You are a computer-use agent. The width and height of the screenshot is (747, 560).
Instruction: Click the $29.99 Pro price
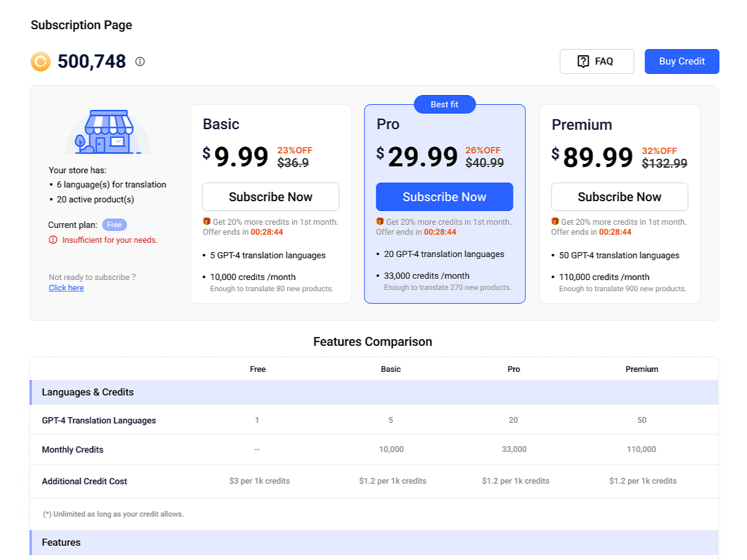[x=417, y=157]
